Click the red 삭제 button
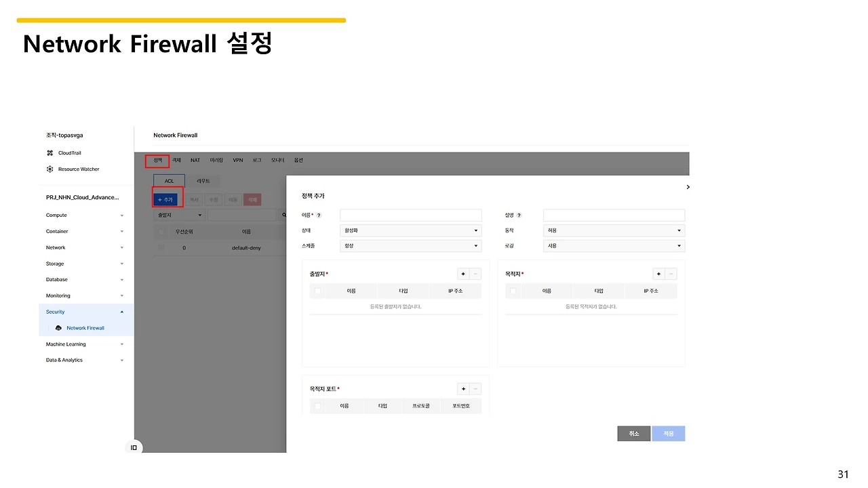The image size is (868, 488). (252, 200)
